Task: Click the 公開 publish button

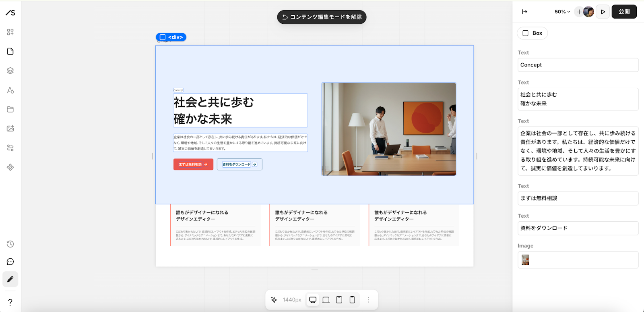Action: coord(624,12)
